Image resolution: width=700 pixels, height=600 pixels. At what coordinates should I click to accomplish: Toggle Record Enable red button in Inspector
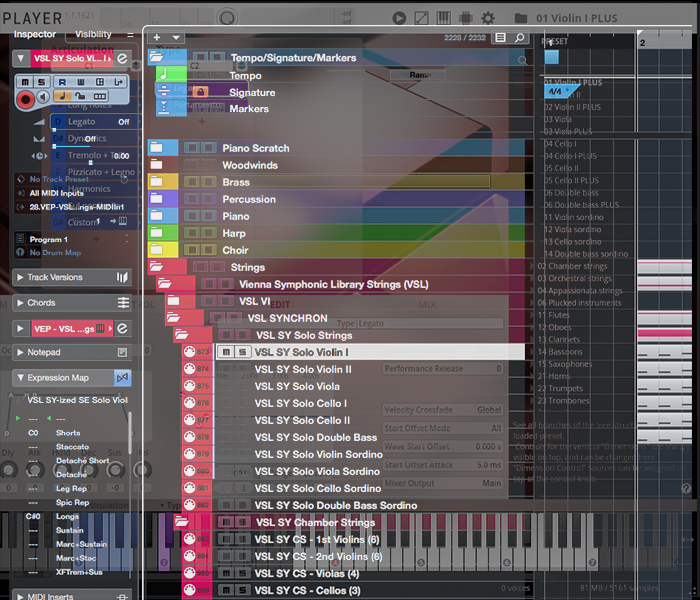[x=25, y=99]
